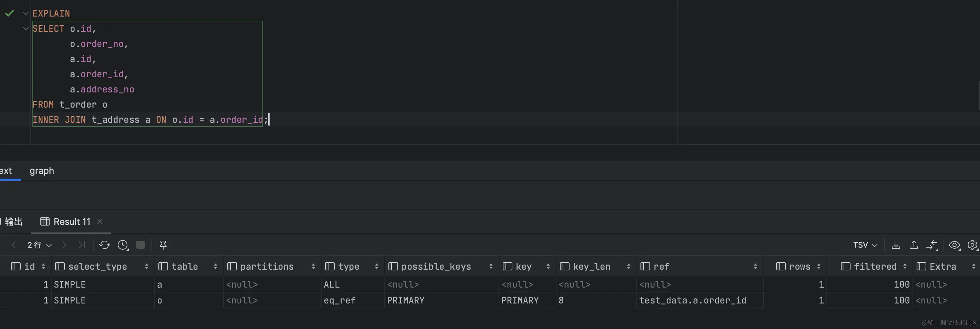
Task: Sort by the key_len column arrows
Action: coord(628,266)
